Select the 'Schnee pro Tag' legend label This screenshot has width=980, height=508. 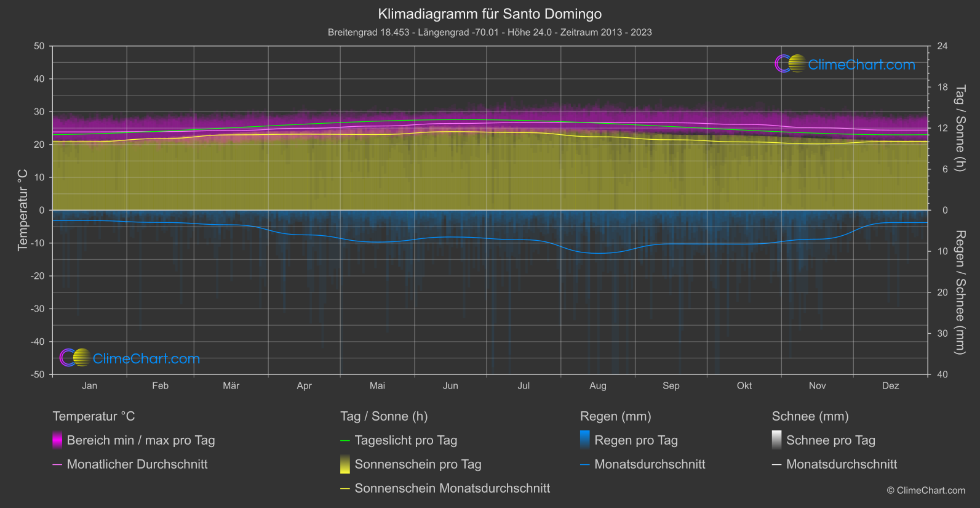831,440
